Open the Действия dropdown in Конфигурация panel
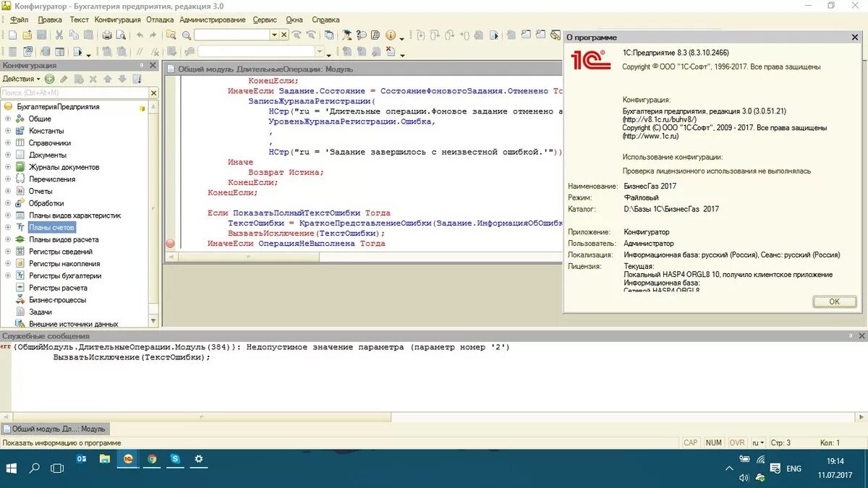 click(21, 79)
